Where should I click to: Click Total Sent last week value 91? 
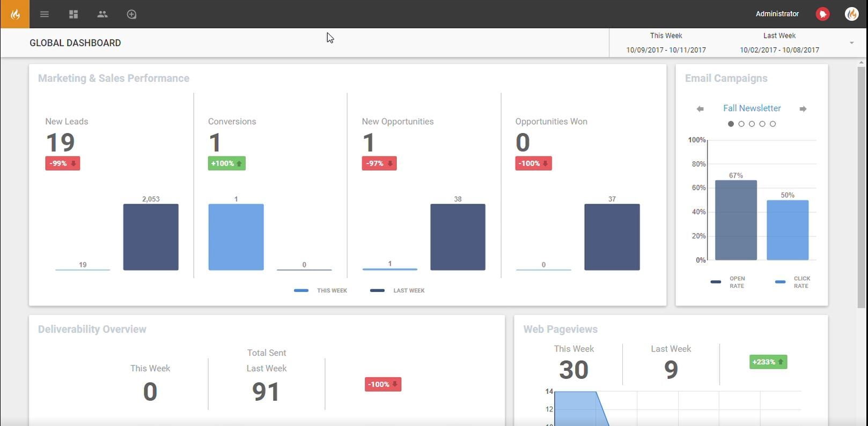click(x=266, y=392)
